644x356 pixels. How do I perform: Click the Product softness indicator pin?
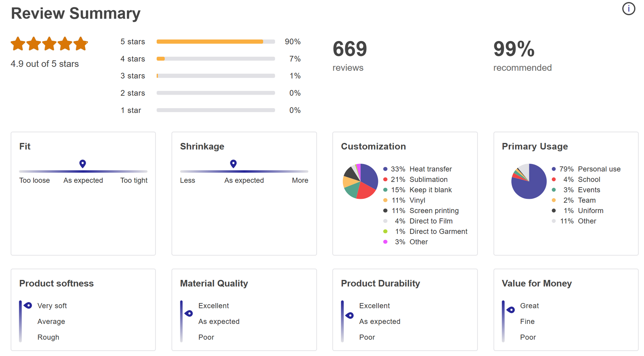(x=28, y=305)
